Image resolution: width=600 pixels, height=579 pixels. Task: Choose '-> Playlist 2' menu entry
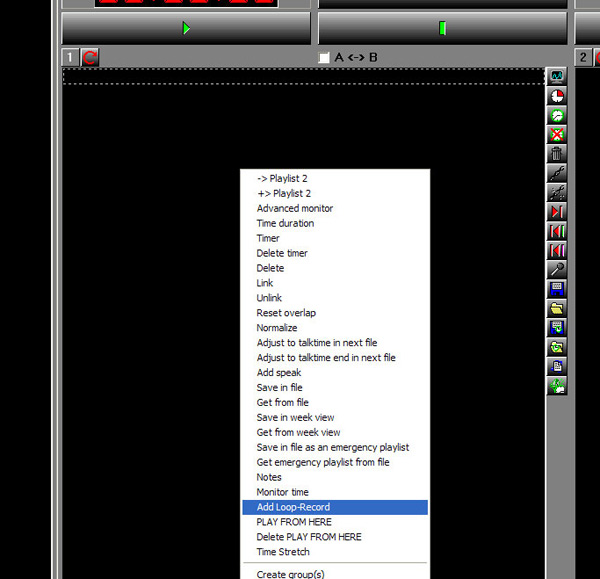pos(335,178)
